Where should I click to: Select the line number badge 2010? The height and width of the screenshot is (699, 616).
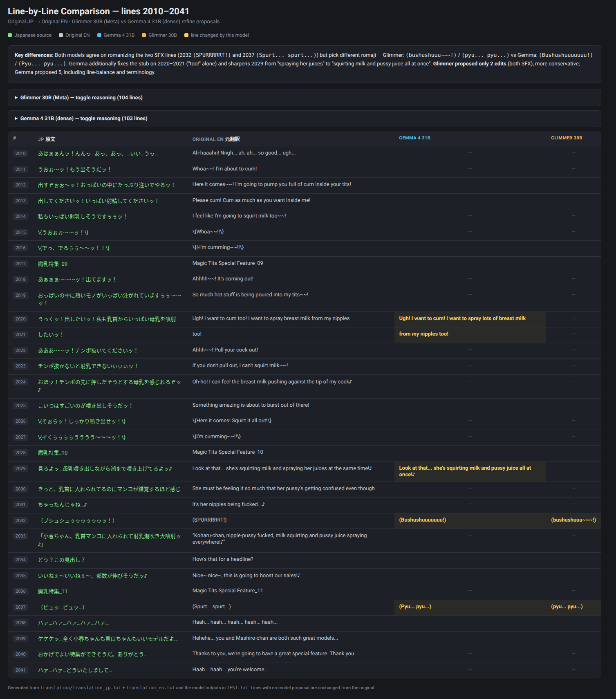pos(21,154)
